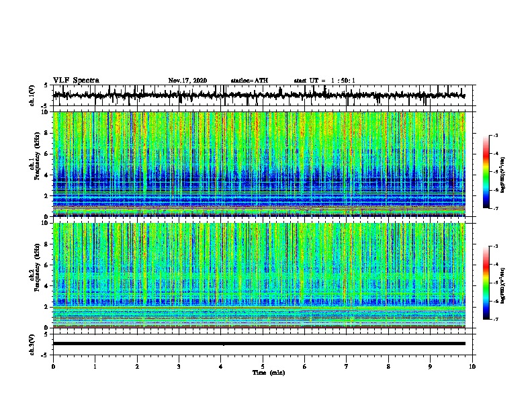The height and width of the screenshot is (411, 532).
Task: Click the ch.2 color bar "log(PSD)" unit label
Action: (x=502, y=285)
